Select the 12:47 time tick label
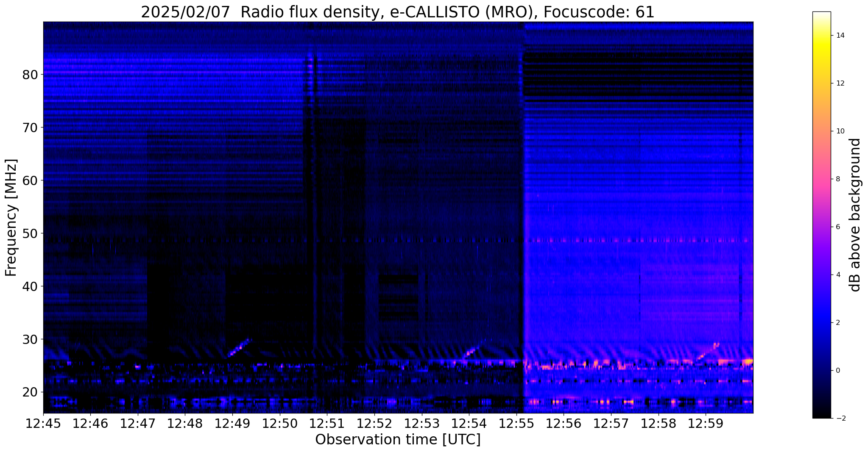The image size is (868, 452). (x=138, y=424)
